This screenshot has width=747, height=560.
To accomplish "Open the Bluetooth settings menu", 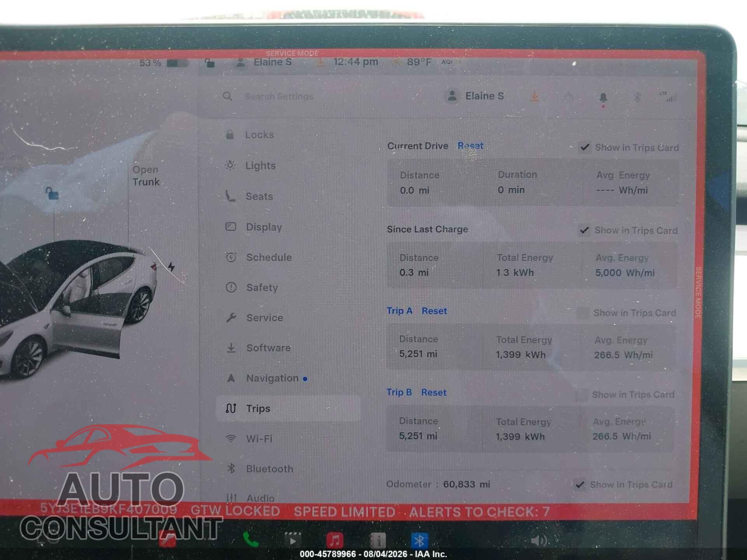I will tap(259, 469).
